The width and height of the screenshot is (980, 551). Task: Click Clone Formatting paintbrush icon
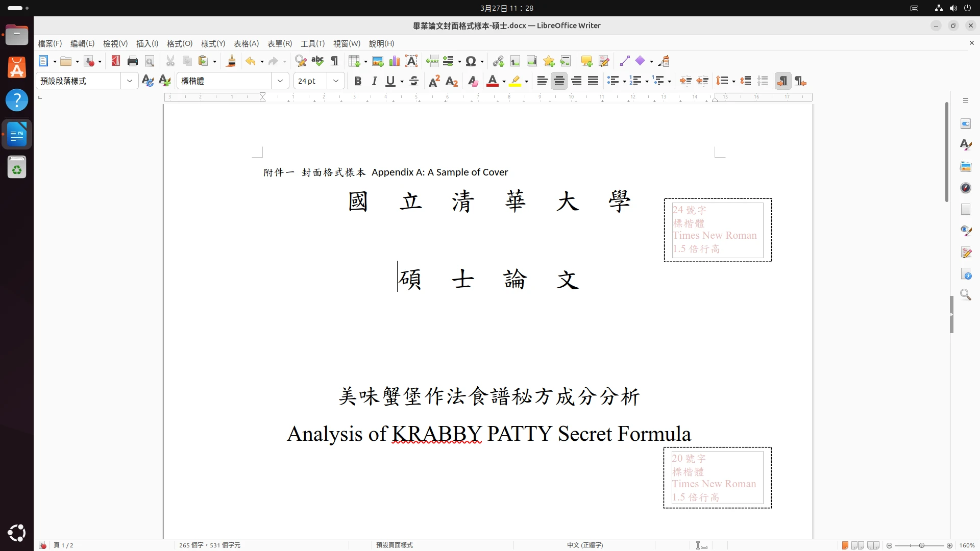(x=231, y=61)
